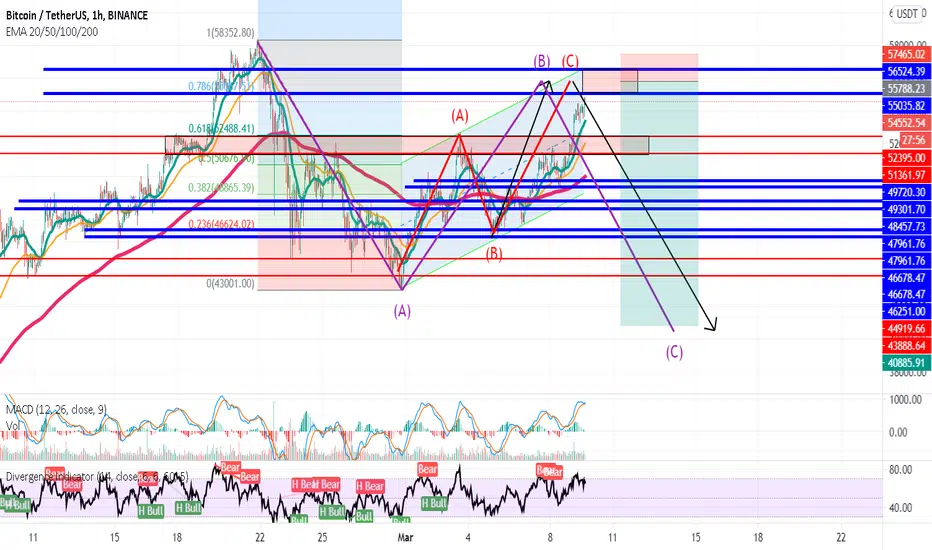Screen dimensions: 932x550
Task: Click the 46251.00 blue price label
Action: 906,311
